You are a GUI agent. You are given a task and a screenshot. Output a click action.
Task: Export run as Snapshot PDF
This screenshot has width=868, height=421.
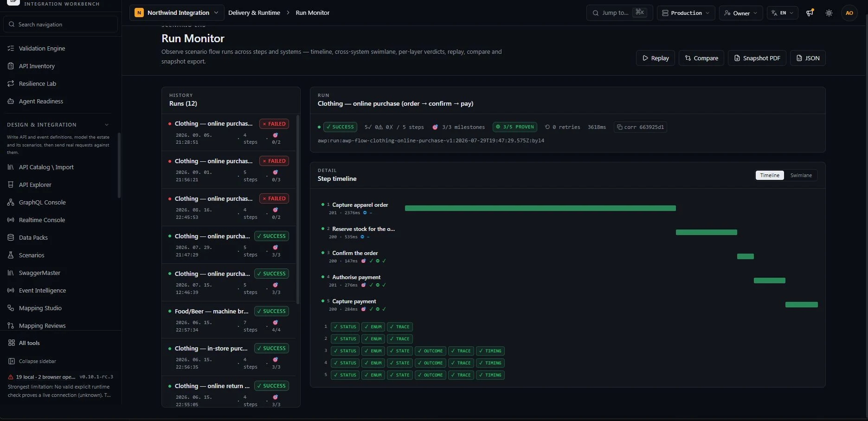(757, 58)
